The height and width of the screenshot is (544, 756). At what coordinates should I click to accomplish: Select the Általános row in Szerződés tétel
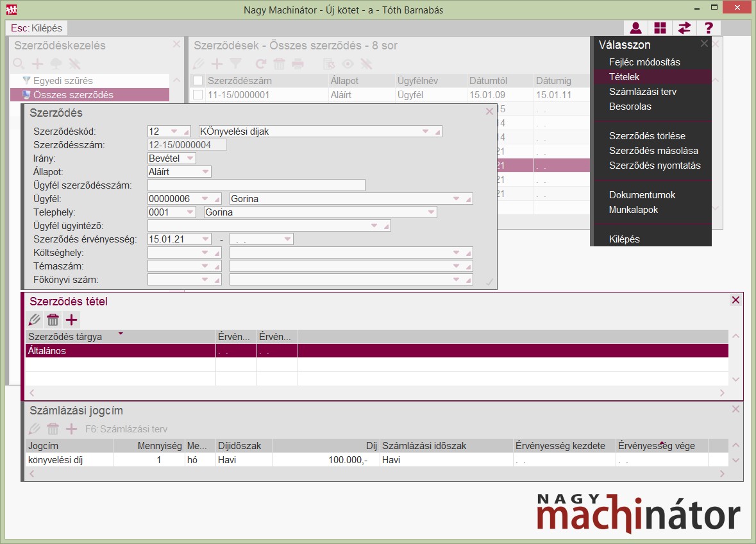pos(120,351)
